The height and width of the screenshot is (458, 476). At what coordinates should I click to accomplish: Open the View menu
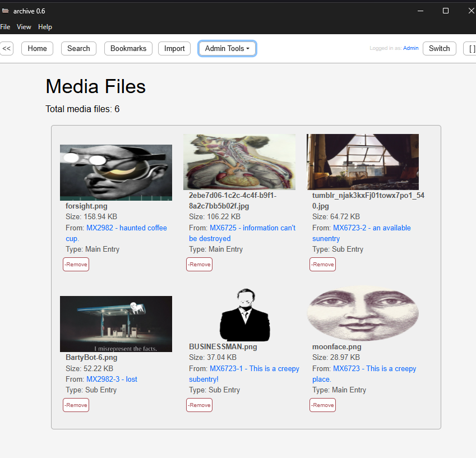point(24,26)
